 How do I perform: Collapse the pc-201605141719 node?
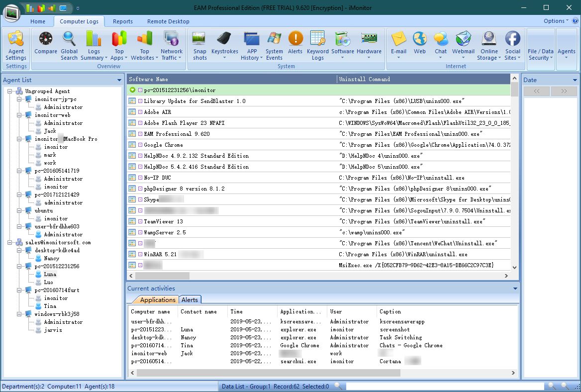pyautogui.click(x=19, y=171)
